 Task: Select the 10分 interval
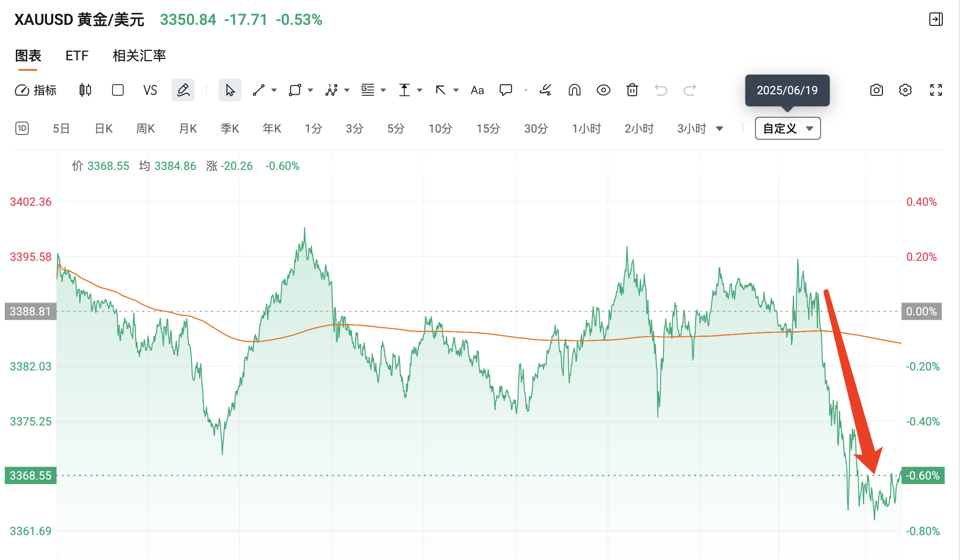click(440, 128)
